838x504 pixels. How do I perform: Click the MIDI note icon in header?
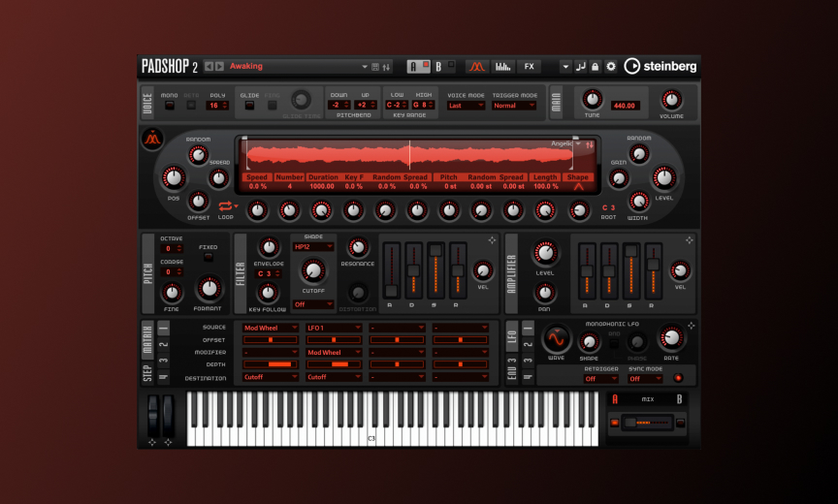tap(581, 67)
